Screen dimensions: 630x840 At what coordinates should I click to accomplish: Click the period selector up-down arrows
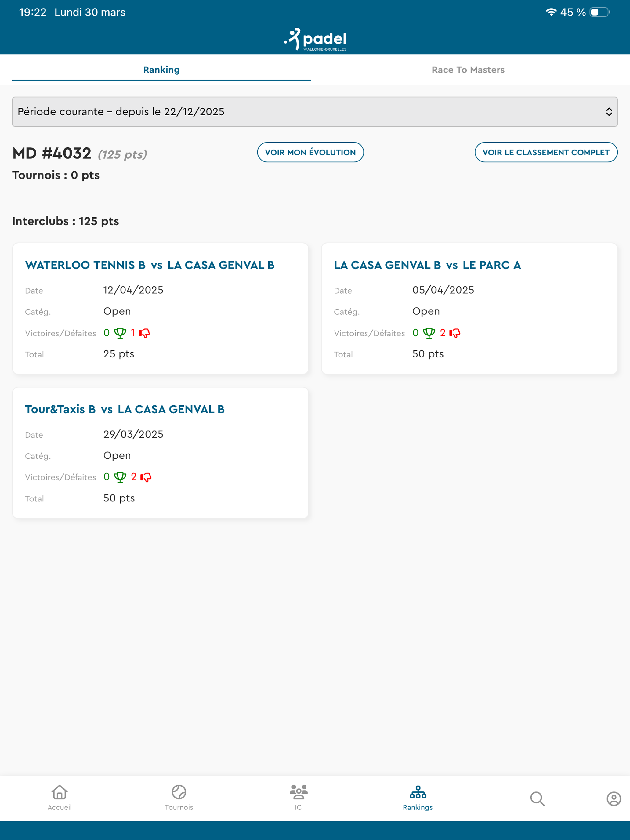[x=609, y=112]
